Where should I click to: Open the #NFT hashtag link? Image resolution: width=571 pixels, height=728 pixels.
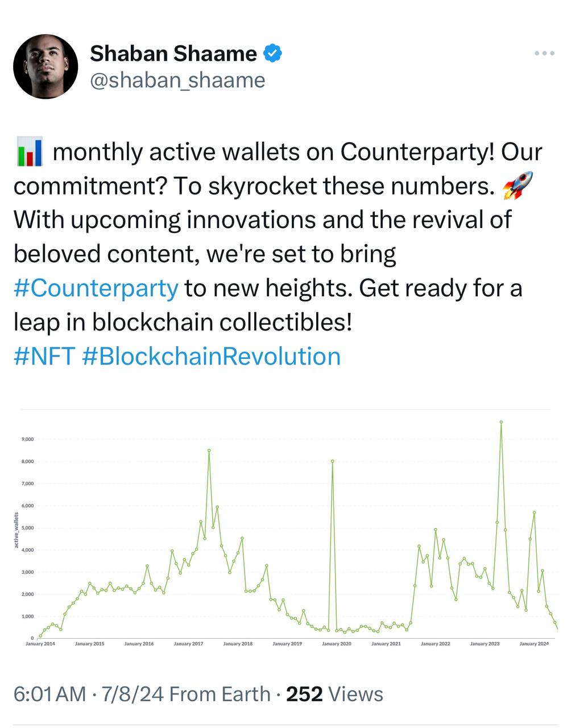pyautogui.click(x=44, y=357)
